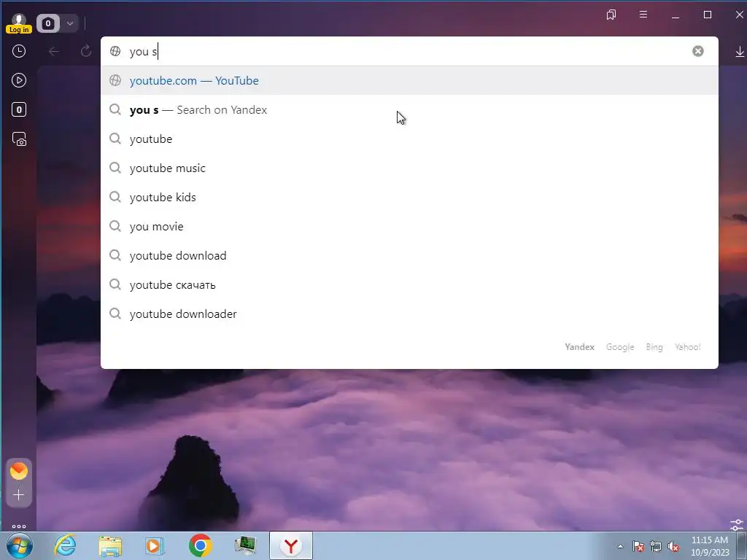Open the bookmarks icon in title bar
Viewport: 747px width, 560px height.
(611, 15)
